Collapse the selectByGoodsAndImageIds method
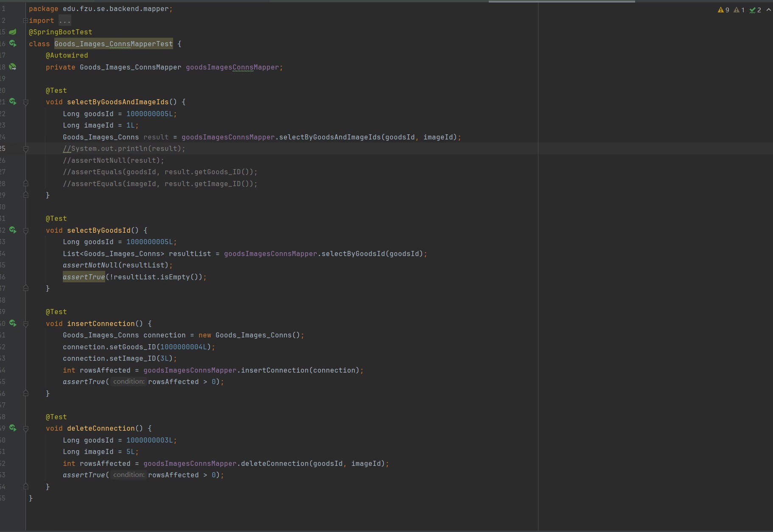This screenshot has height=532, width=773. [x=25, y=102]
